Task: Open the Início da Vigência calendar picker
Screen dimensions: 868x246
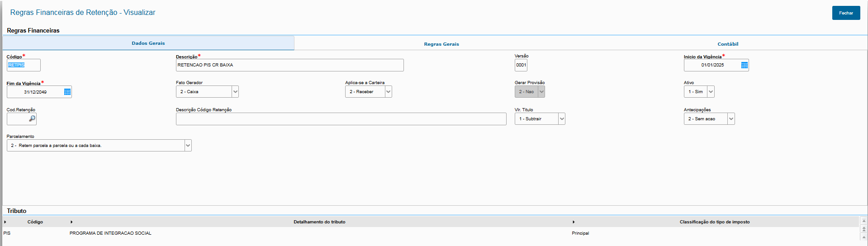Action: (x=744, y=65)
